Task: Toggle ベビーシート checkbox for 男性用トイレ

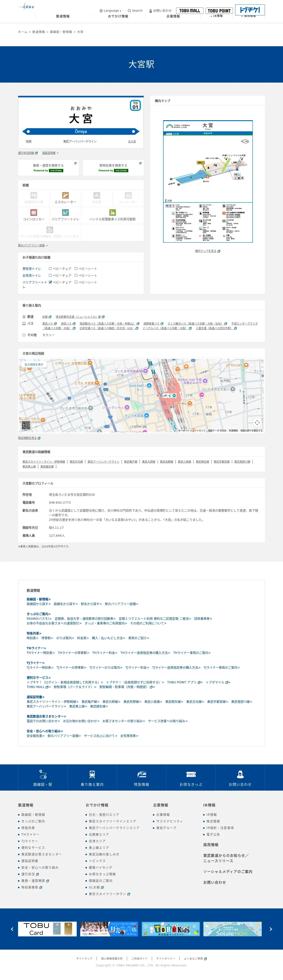Action: tap(76, 269)
